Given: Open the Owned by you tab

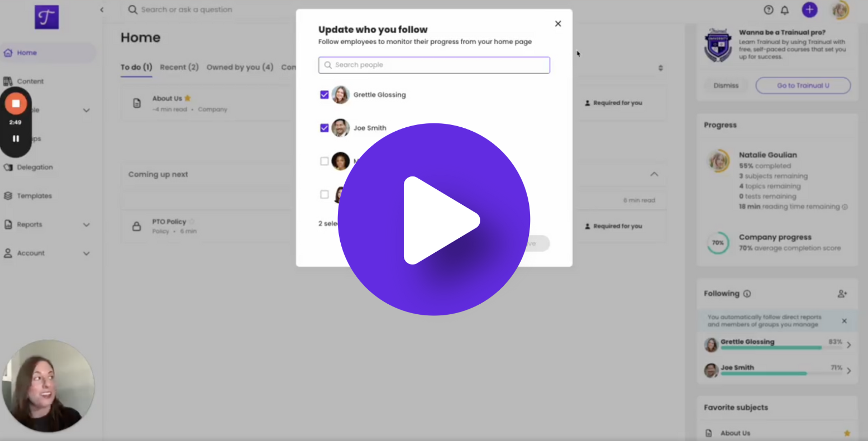Looking at the screenshot, I should coord(240,67).
